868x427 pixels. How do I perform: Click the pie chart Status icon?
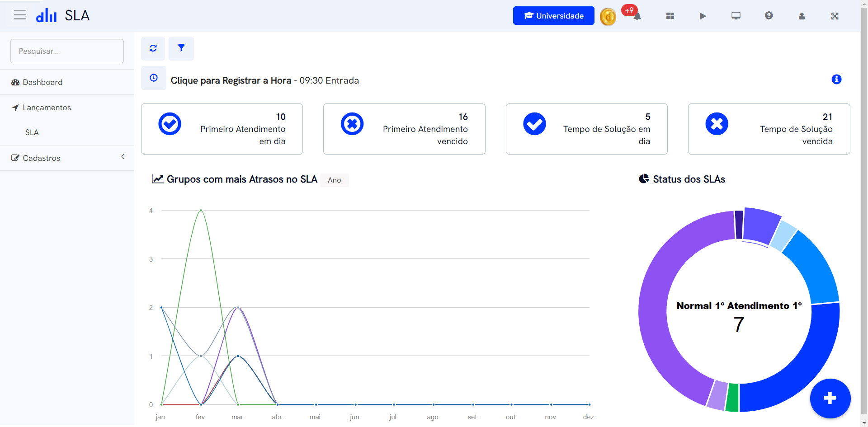tap(644, 179)
